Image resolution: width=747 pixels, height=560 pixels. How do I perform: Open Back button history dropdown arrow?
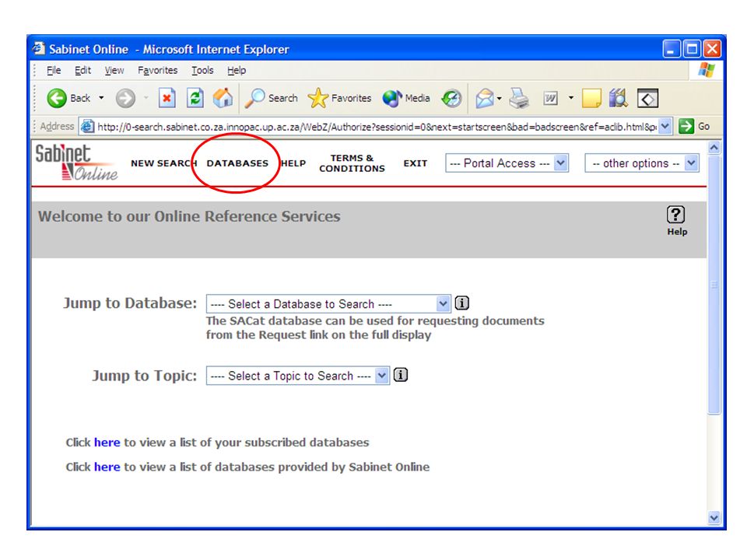click(101, 98)
